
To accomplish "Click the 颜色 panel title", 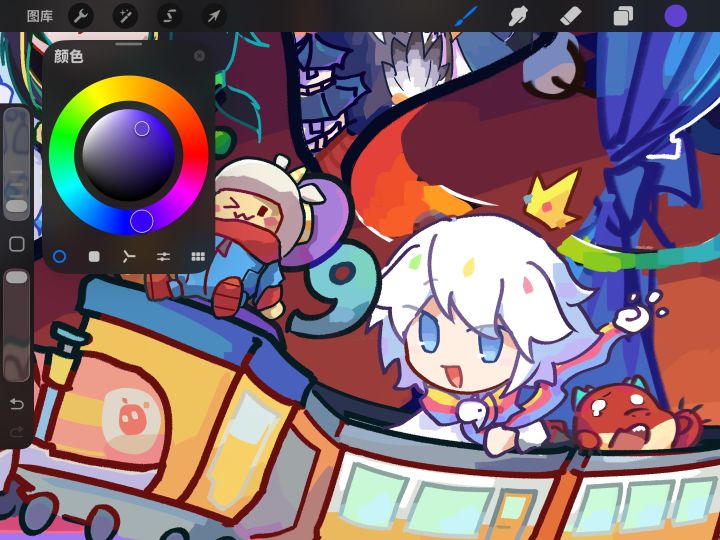I will 68,56.
